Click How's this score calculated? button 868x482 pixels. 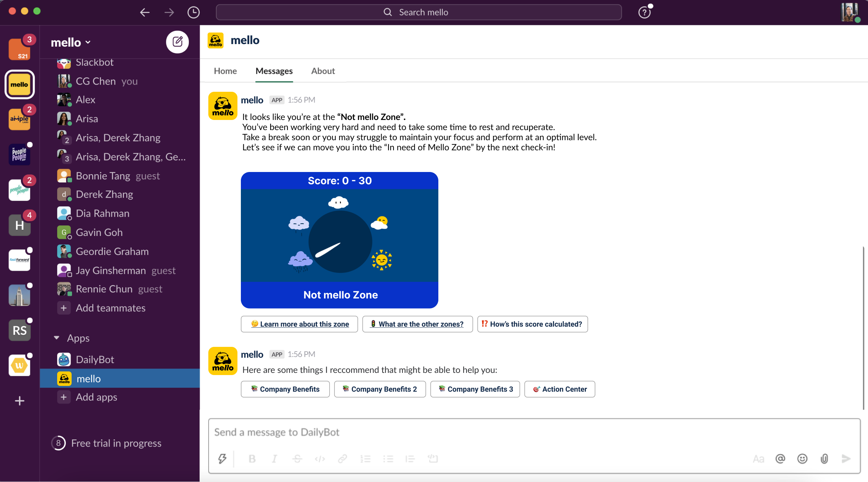pyautogui.click(x=533, y=324)
